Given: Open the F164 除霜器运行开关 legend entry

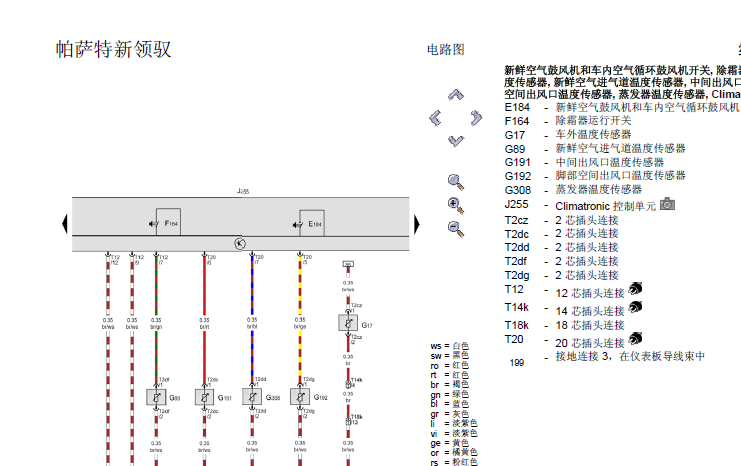Looking at the screenshot, I should (568, 121).
